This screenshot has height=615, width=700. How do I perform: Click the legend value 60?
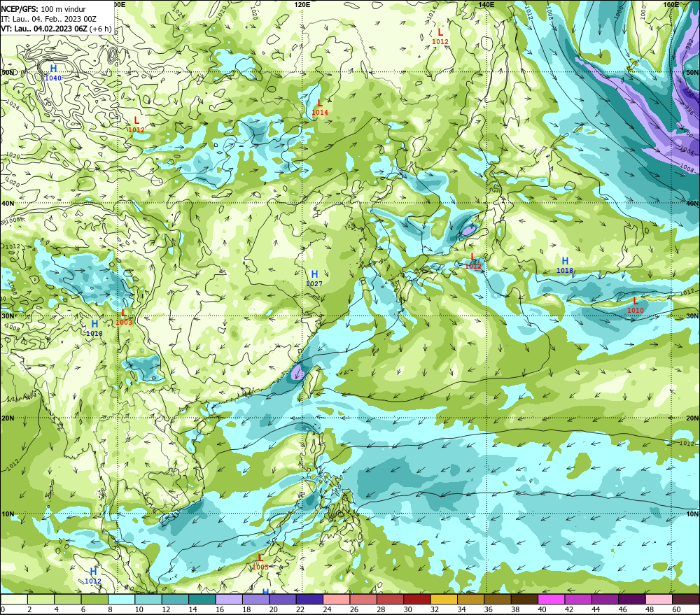point(676,609)
